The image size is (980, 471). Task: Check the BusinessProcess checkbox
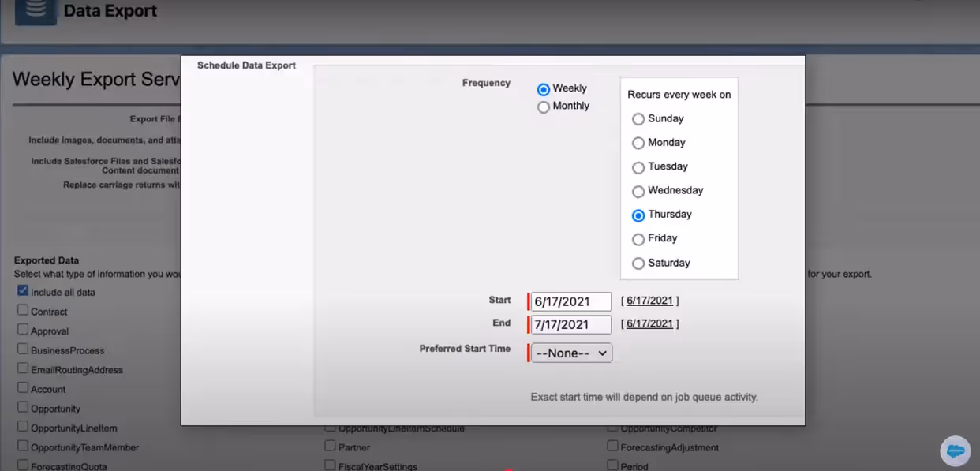tap(23, 350)
